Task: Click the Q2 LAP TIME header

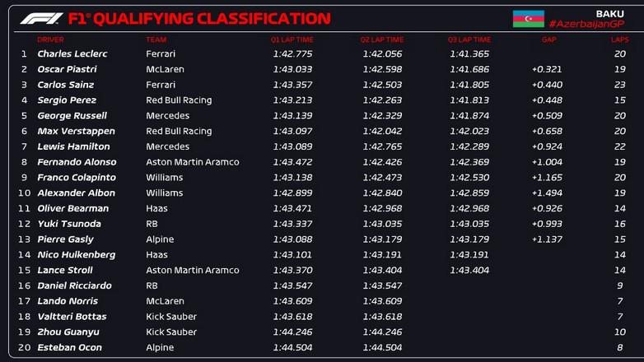Action: 381,39
